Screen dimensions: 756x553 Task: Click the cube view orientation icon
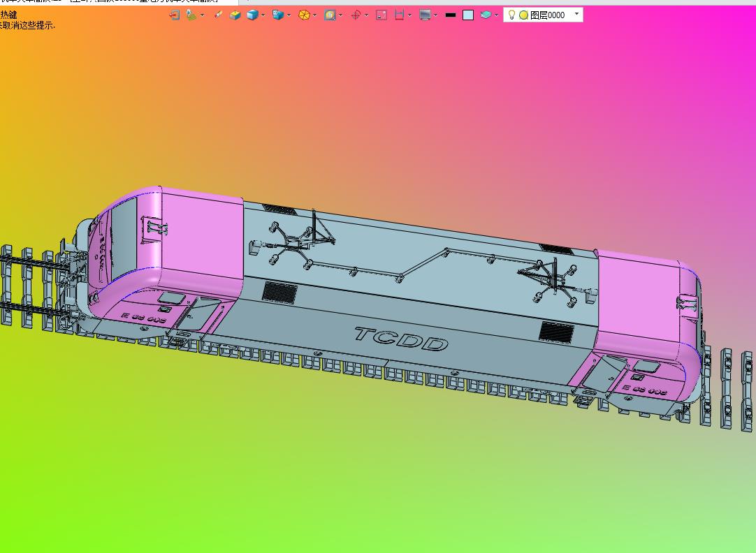tap(277, 15)
